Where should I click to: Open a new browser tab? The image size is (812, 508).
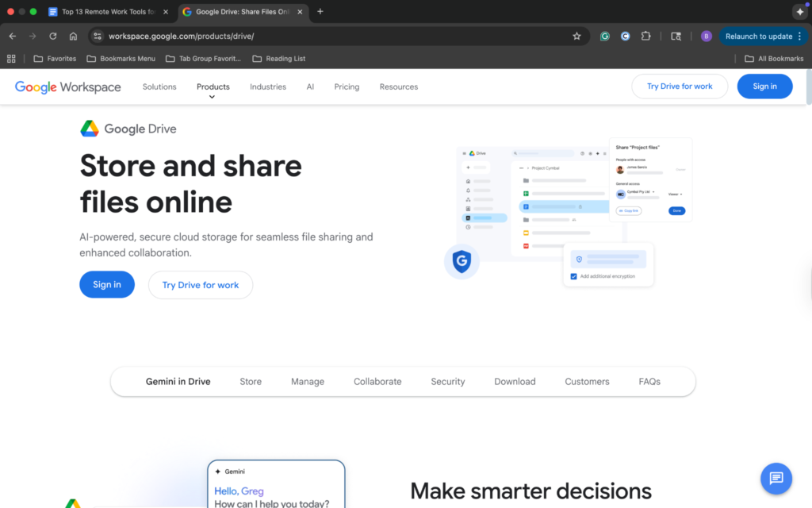320,11
